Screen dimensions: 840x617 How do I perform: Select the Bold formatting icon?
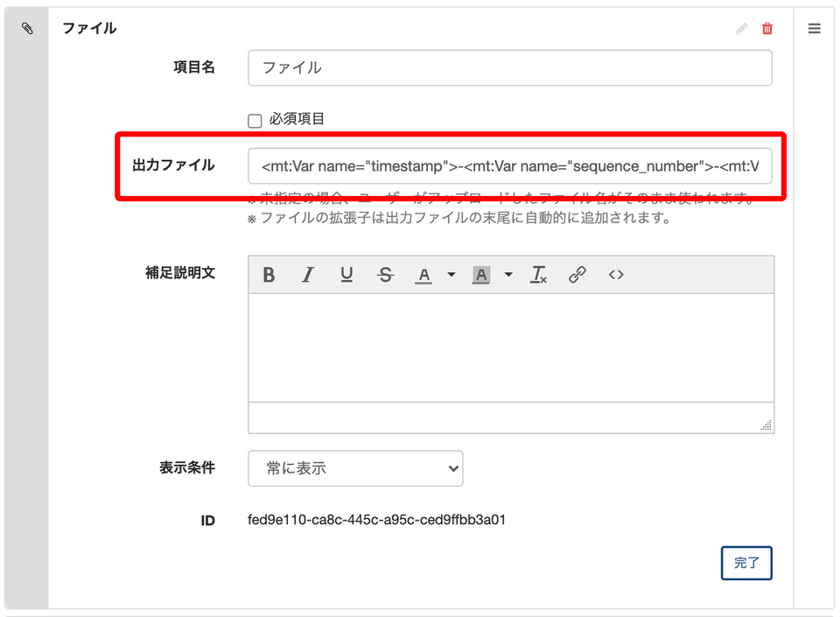click(x=269, y=274)
